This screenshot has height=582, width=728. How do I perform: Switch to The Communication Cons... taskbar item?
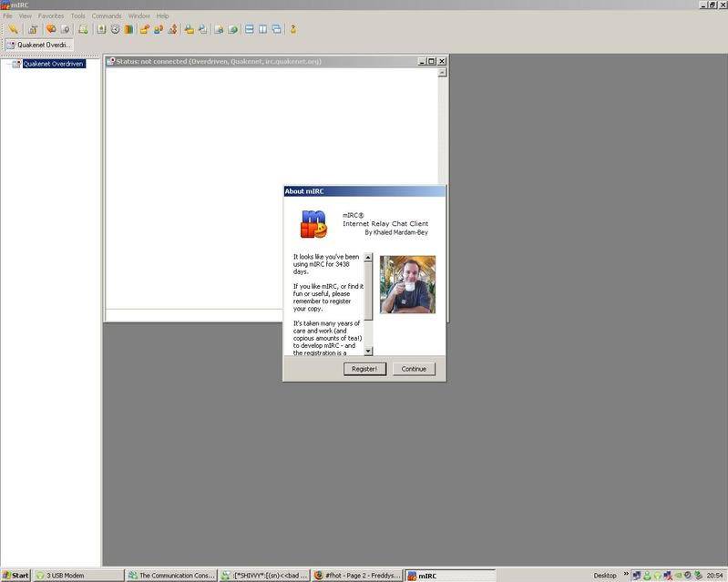tap(171, 576)
